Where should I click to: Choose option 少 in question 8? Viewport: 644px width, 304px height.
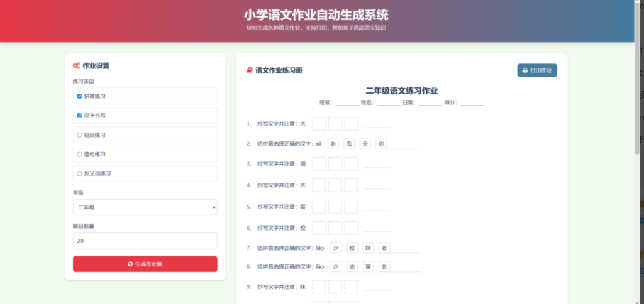pyautogui.click(x=336, y=267)
